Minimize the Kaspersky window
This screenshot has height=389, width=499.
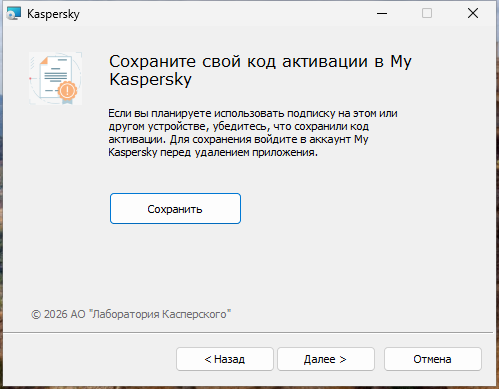(x=382, y=14)
